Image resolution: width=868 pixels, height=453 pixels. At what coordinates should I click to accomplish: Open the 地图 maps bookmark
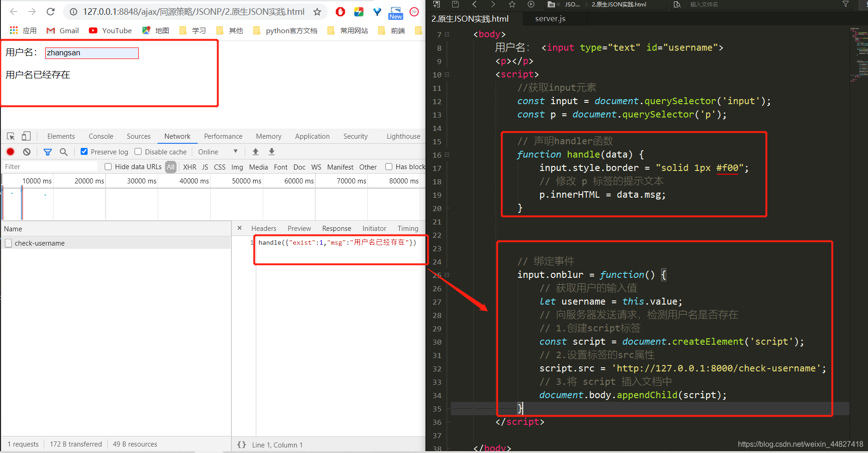156,30
